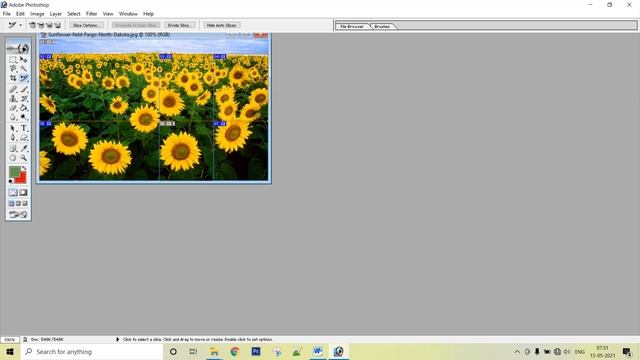Open the File Browser palette tab
The width and height of the screenshot is (640, 360).
coord(352,26)
